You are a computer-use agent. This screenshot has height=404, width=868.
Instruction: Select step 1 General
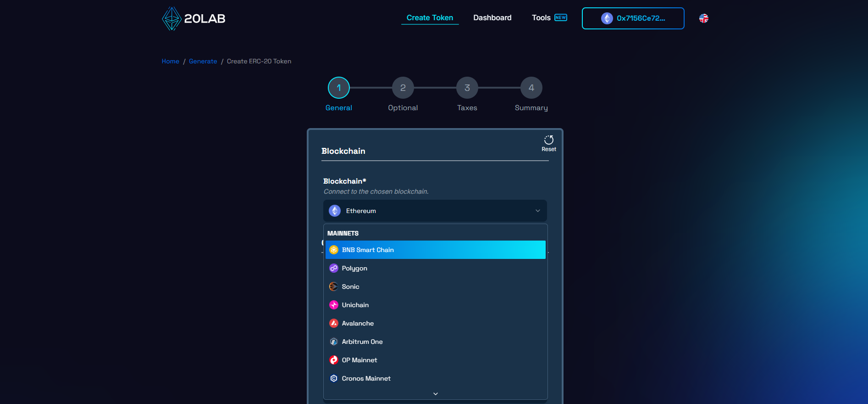339,88
